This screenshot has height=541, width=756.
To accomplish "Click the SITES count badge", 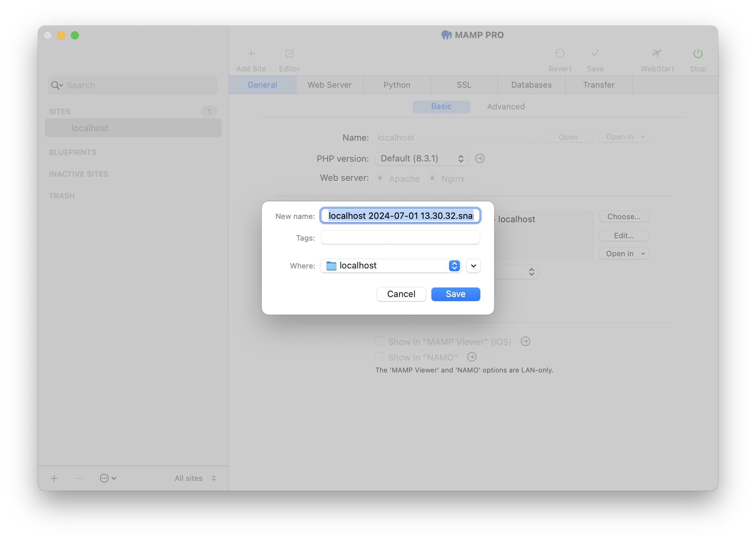I will click(x=209, y=111).
